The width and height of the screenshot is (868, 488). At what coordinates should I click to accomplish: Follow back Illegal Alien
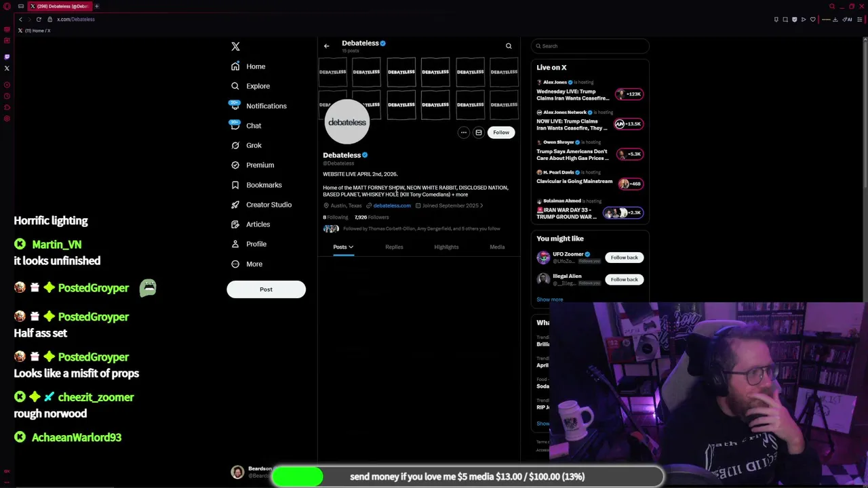(624, 279)
